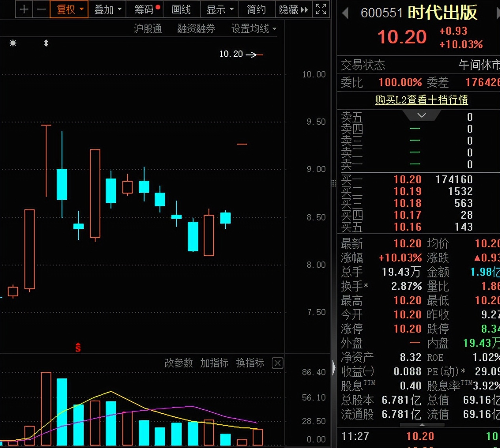Click the latest red candlestick at 9.27
Image resolution: width=500 pixels, height=448 pixels.
tap(242, 144)
